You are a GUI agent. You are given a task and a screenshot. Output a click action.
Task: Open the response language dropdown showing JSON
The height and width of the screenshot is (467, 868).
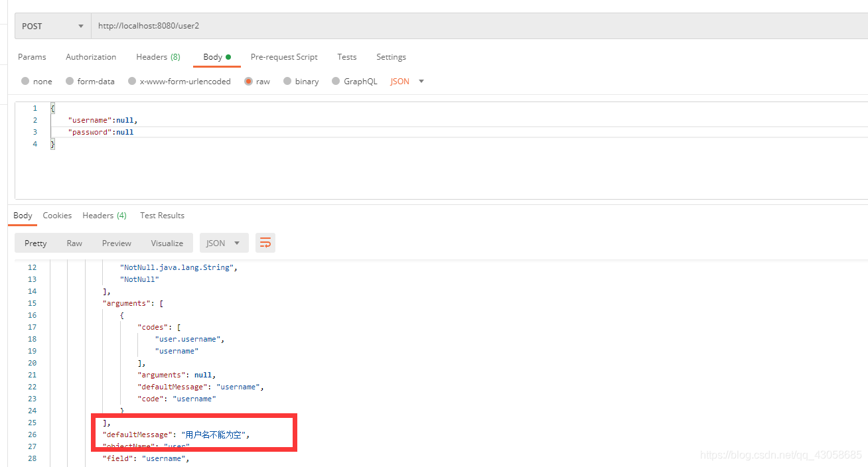pyautogui.click(x=224, y=243)
